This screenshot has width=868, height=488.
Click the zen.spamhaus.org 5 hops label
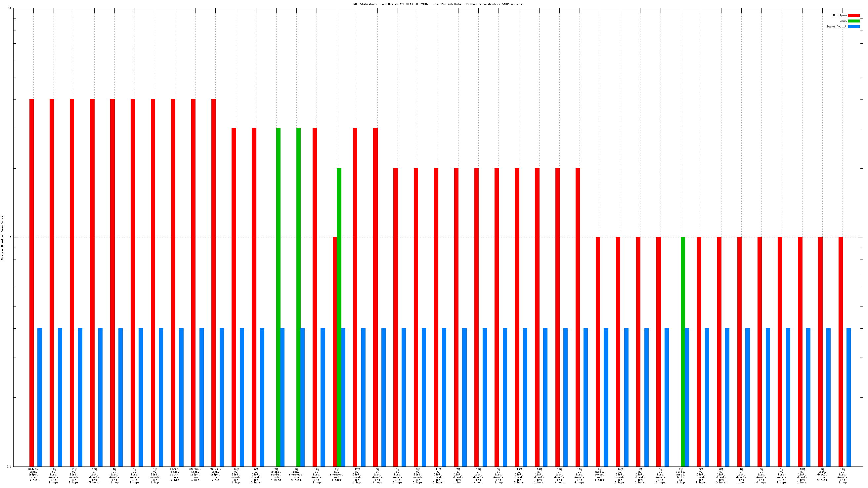pyautogui.click(x=296, y=474)
